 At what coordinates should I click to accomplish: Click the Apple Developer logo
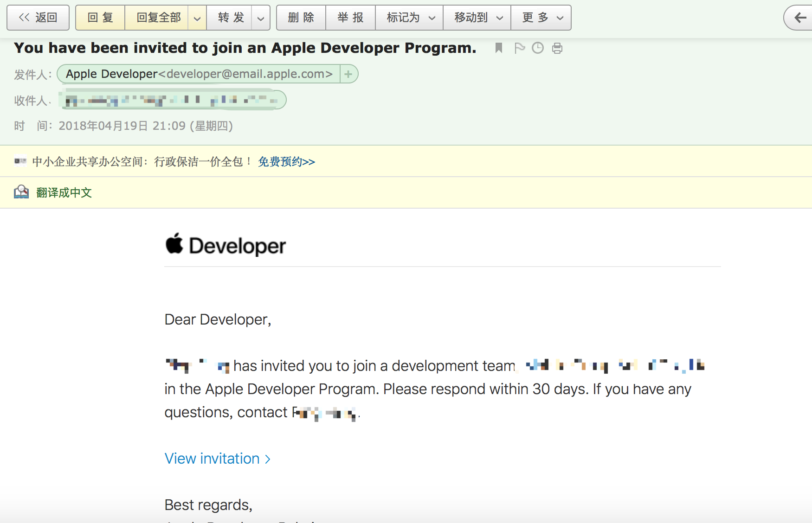tap(226, 245)
